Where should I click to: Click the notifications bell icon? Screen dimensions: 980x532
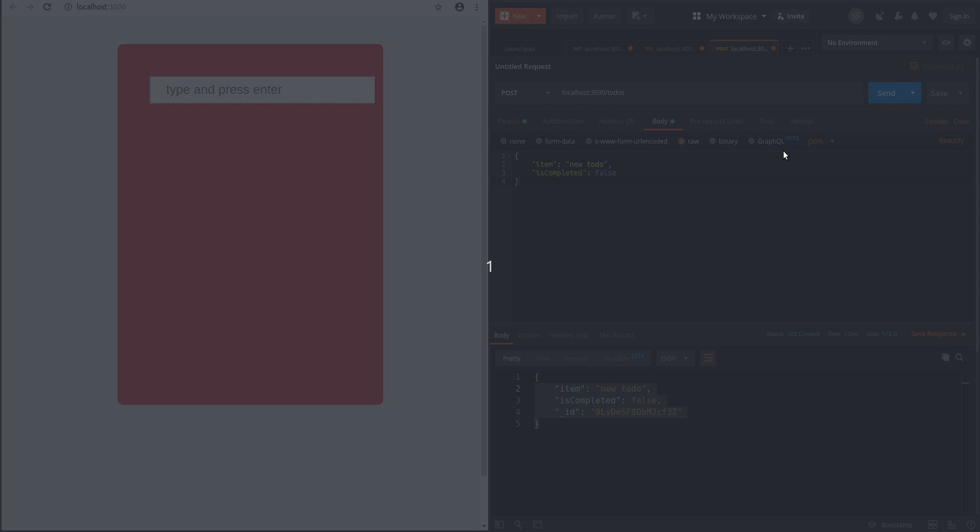[x=914, y=16]
